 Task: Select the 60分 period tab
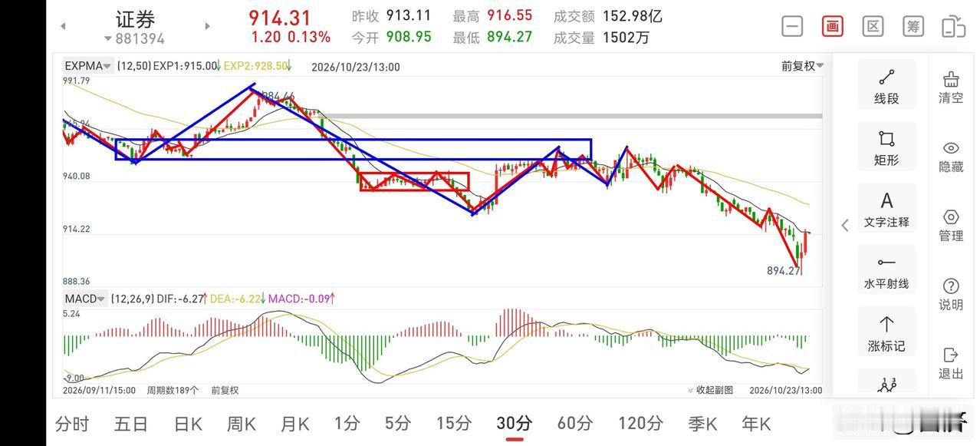[575, 423]
